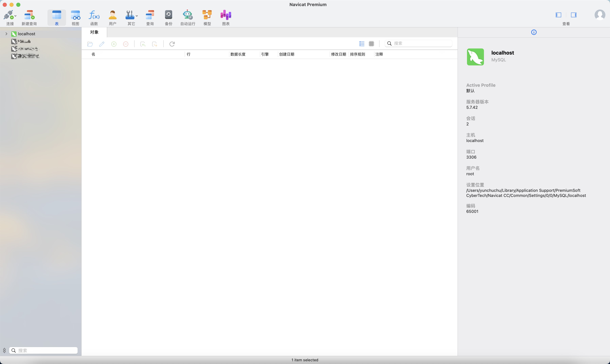Open the 自动运行 automation icon
The width and height of the screenshot is (610, 364).
coord(188,15)
